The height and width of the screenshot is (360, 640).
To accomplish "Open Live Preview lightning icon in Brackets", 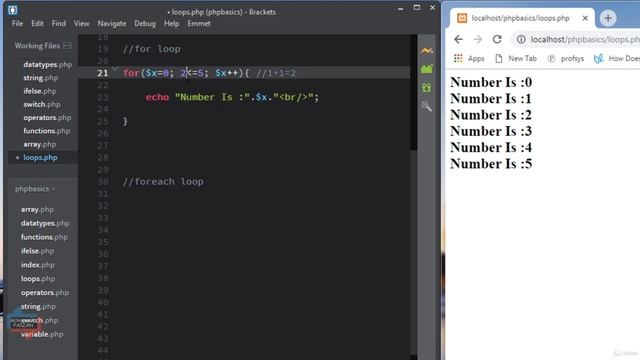I will coord(427,51).
